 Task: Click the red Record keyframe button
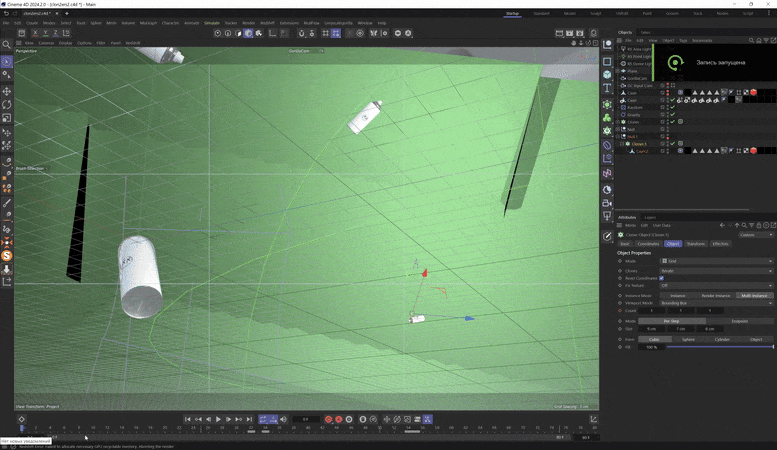pyautogui.click(x=329, y=419)
